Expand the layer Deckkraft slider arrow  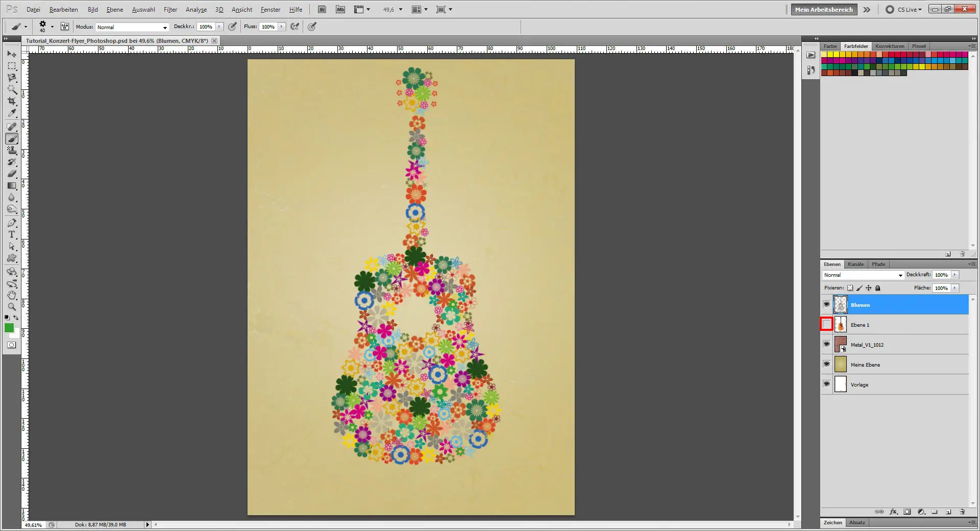[x=954, y=275]
